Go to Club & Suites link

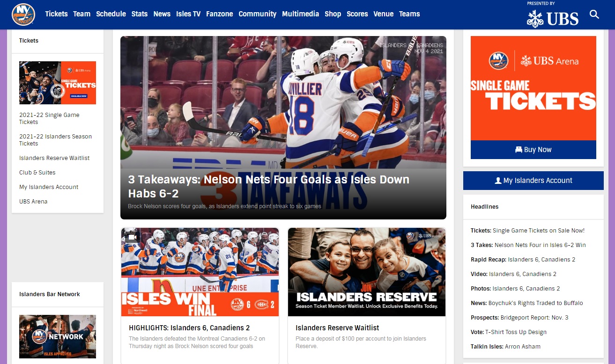coord(37,173)
